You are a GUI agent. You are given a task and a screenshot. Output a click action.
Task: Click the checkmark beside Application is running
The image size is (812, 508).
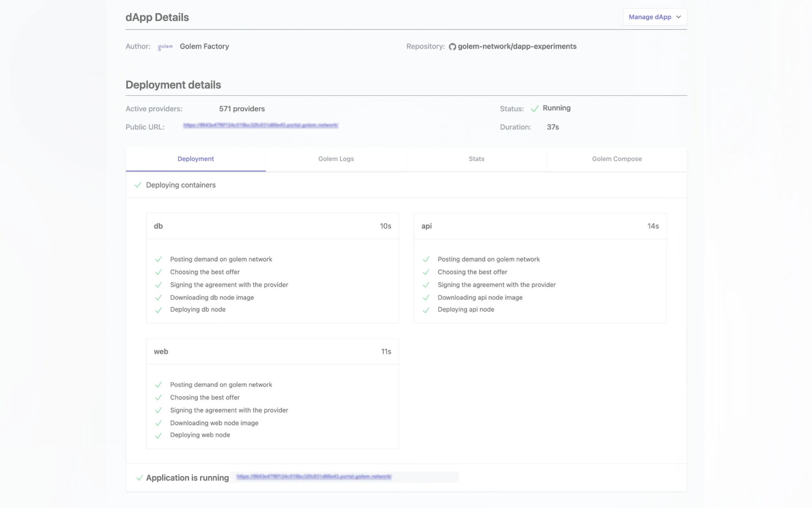click(x=140, y=478)
